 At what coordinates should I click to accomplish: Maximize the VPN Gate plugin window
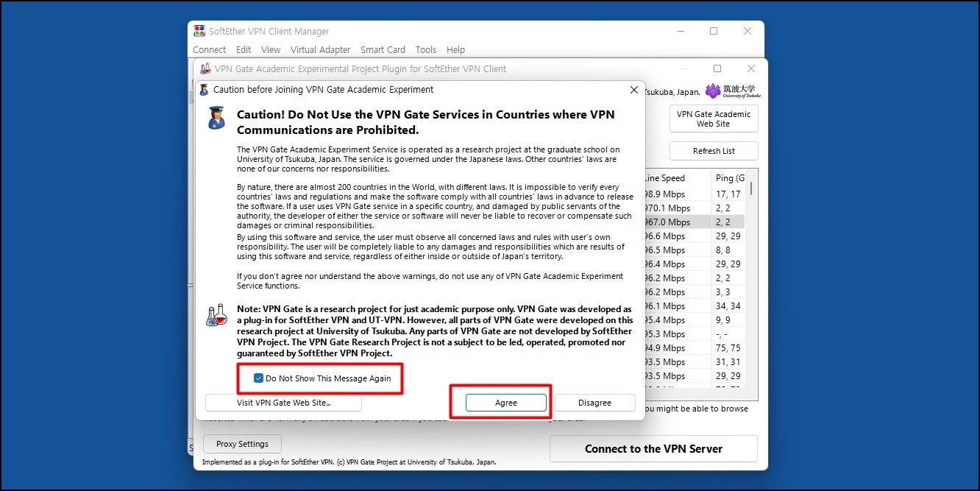717,68
